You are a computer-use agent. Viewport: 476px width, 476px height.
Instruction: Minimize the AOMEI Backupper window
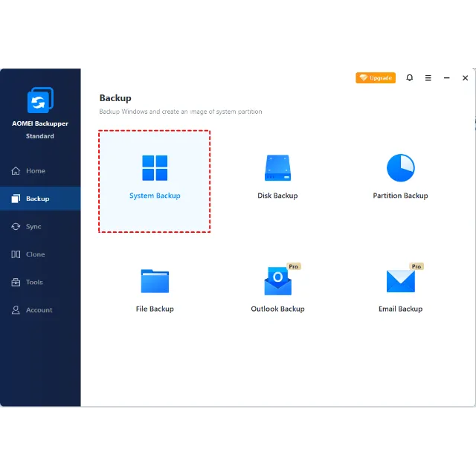point(446,78)
